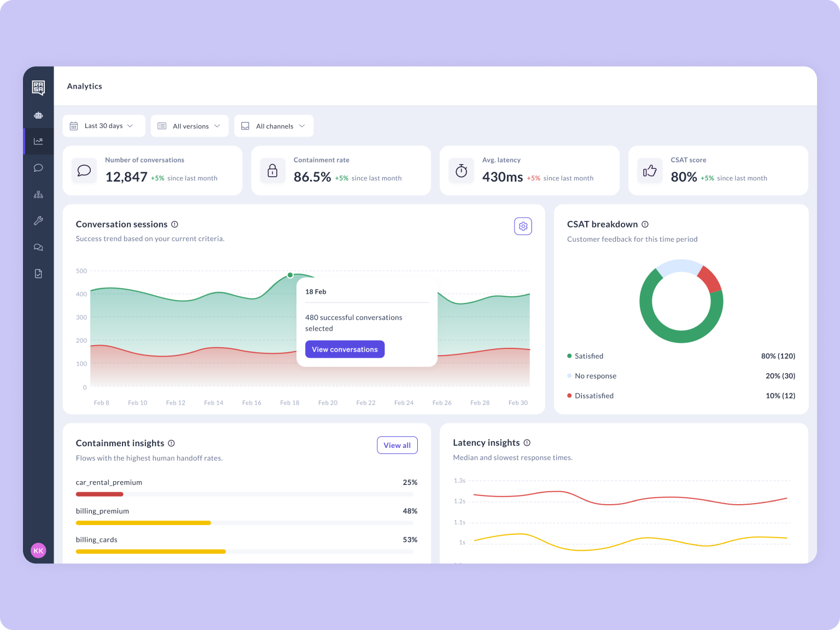Screen dimensions: 840x630
Task: Click the Rasa logo in sidebar
Action: pyautogui.click(x=38, y=87)
